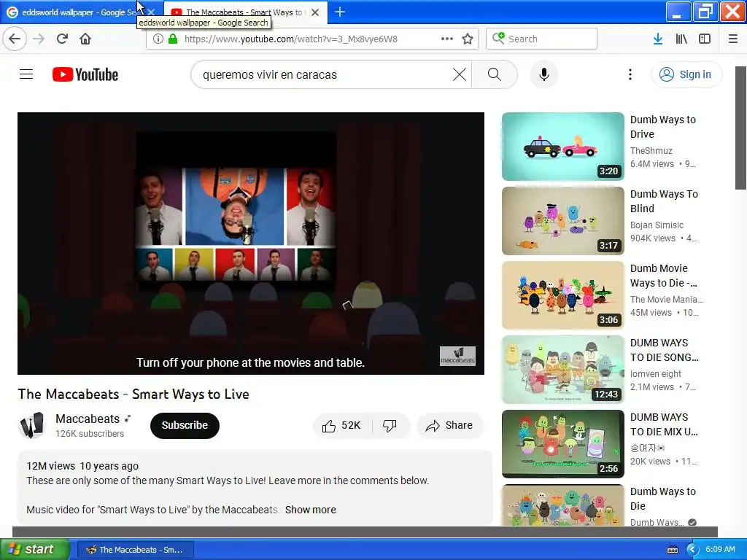
Task: Click the vertical page scrollbar thumb
Action: pos(740,128)
